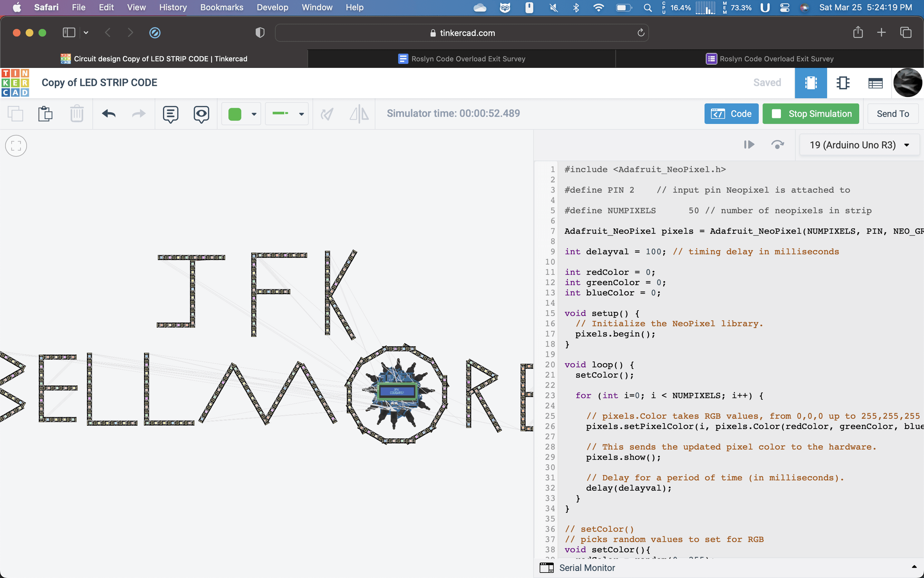Click the Zoom to fit button
924x578 pixels.
(16, 146)
